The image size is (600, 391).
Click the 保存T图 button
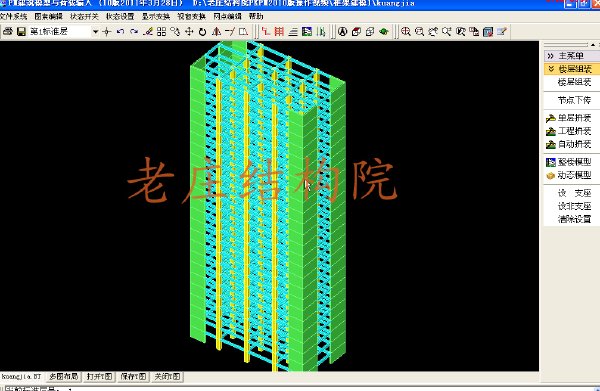click(133, 376)
